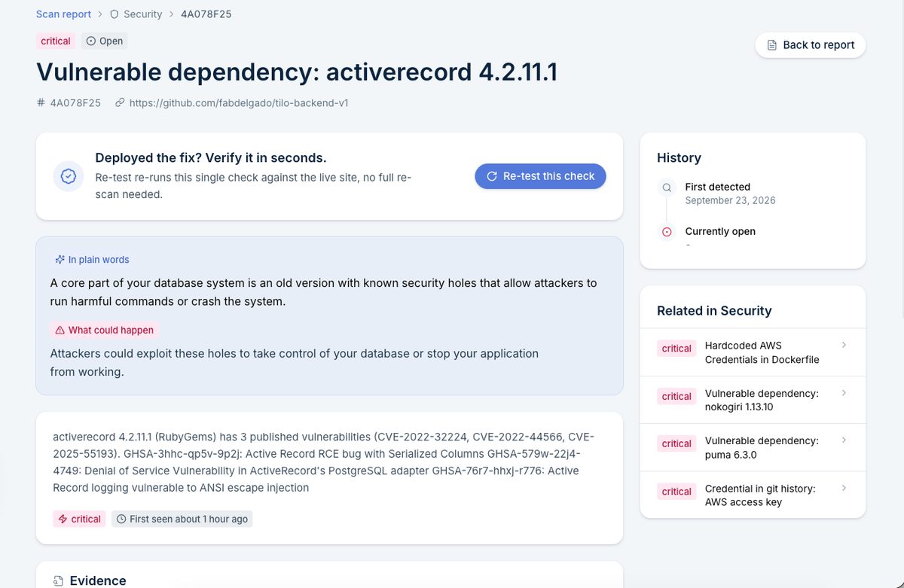Open the tilo-backend-v1 GitHub repository link

tap(239, 103)
